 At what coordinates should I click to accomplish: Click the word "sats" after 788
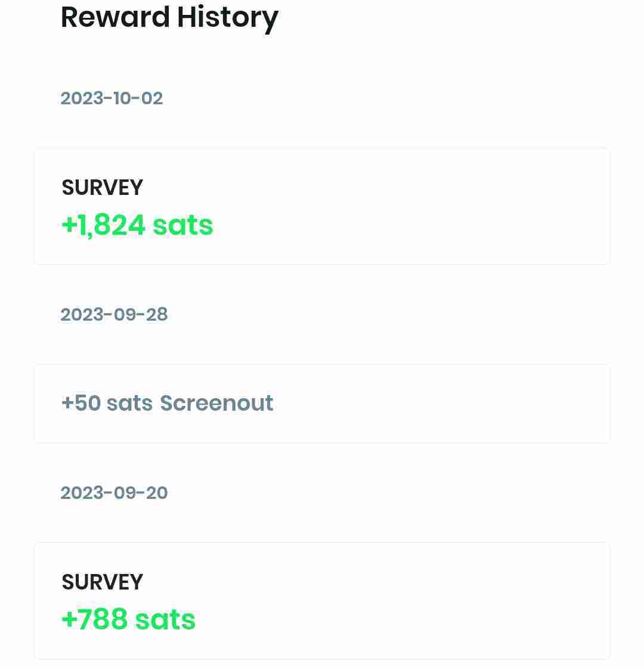pos(165,619)
